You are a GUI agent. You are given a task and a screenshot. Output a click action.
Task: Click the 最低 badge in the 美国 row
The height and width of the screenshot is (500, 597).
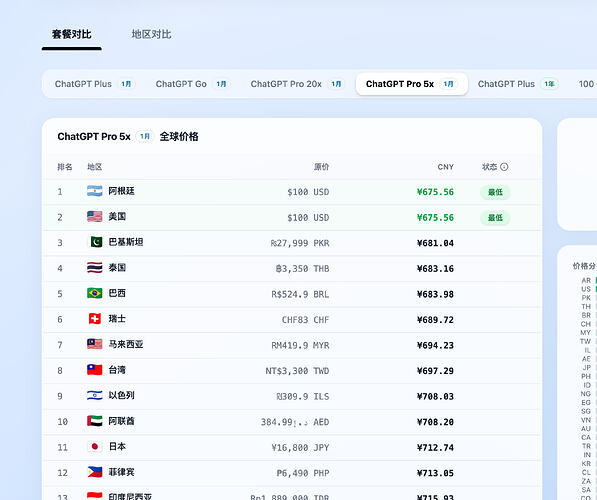495,217
